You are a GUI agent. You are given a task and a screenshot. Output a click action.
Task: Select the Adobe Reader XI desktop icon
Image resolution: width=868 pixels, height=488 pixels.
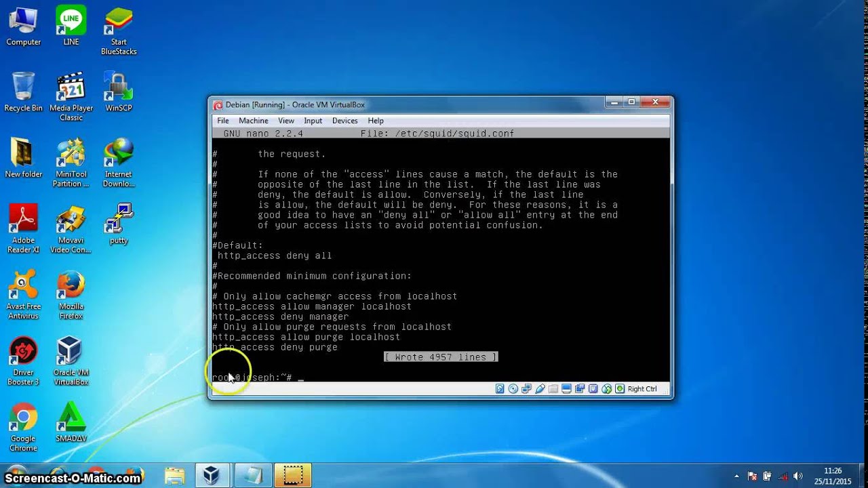[24, 228]
